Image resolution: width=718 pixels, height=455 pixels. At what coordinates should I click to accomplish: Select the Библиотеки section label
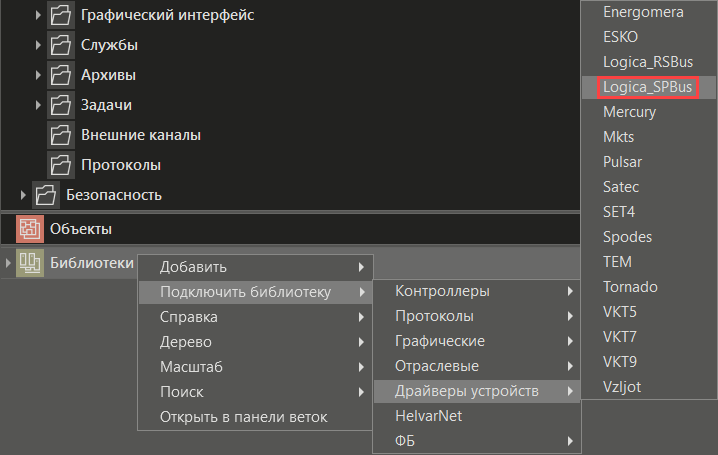92,263
